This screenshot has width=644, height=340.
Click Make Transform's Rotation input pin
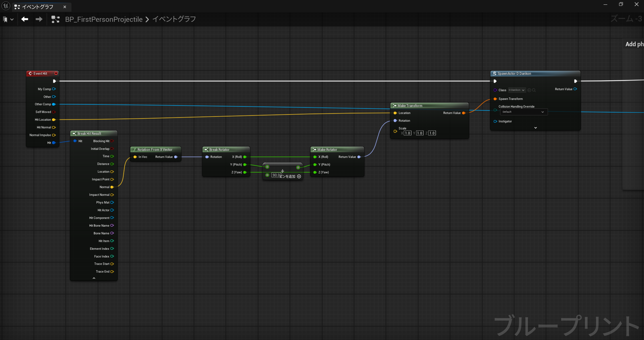point(395,121)
